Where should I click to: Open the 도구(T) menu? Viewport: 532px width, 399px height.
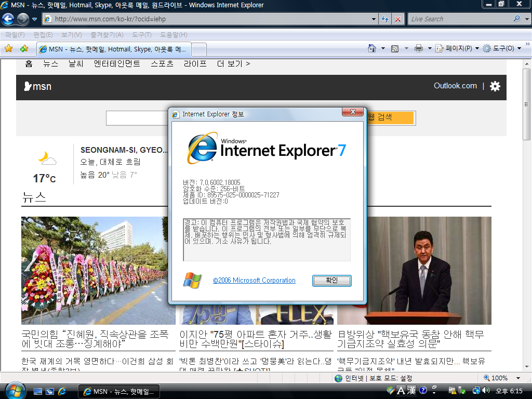pyautogui.click(x=141, y=35)
